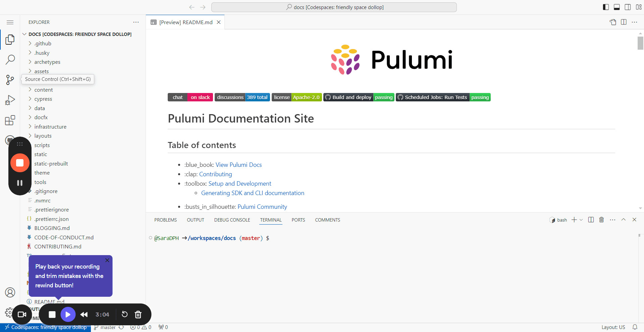Open the Search view in activity bar
The width and height of the screenshot is (644, 332).
(x=10, y=60)
